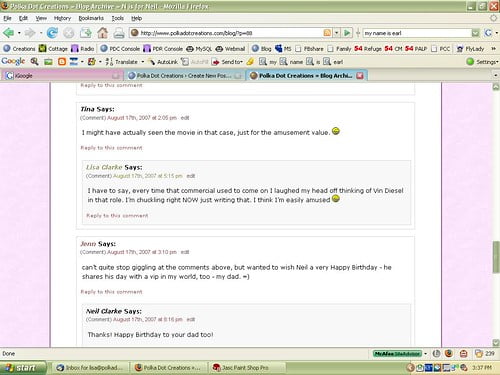
Task: Open the PDC Console bookmark
Action: 120,49
